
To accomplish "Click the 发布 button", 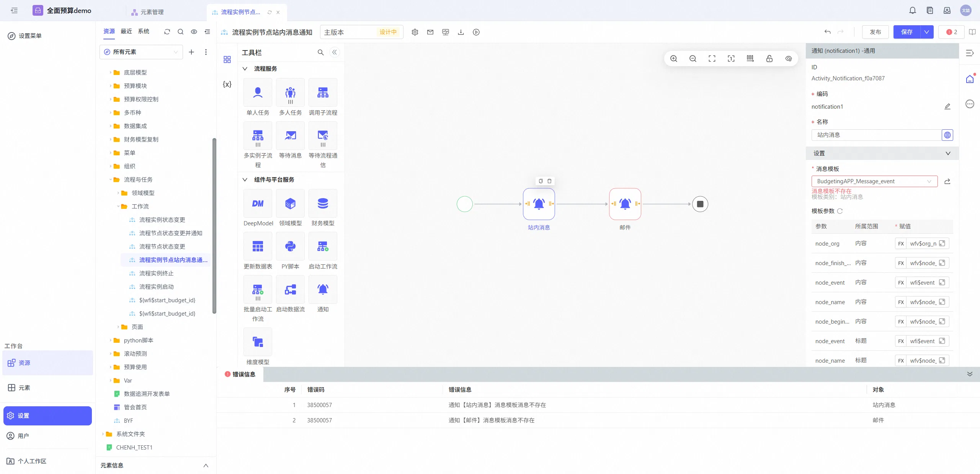I will tap(875, 32).
